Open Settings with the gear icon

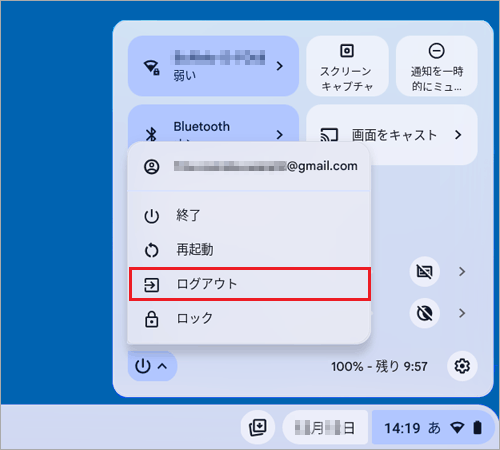pos(462,366)
